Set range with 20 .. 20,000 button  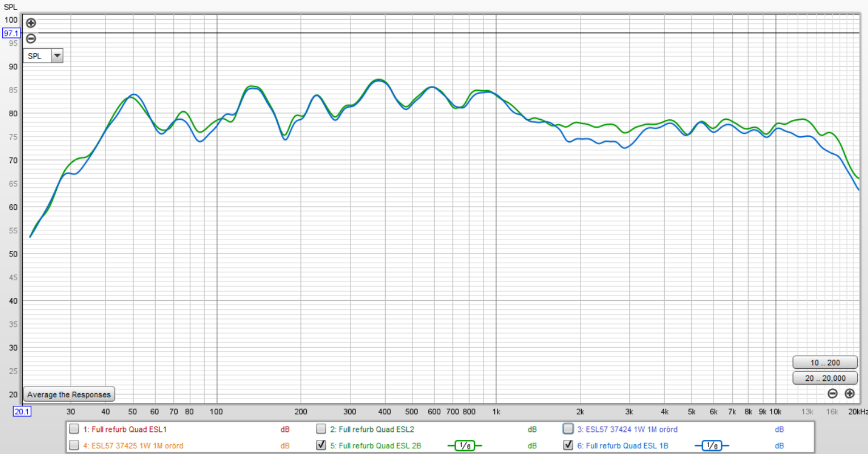point(825,378)
